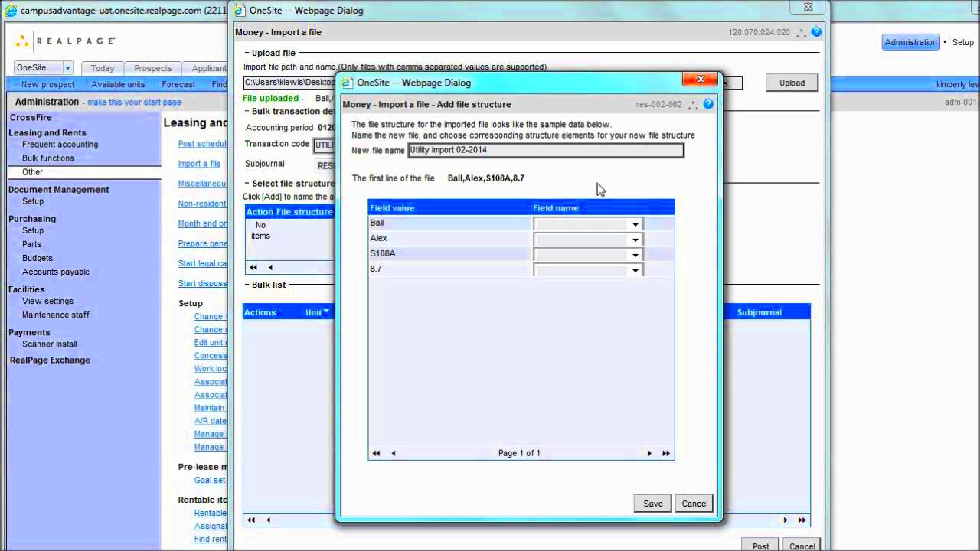Go to first page in Field value grid
Image resolution: width=980 pixels, height=551 pixels.
coord(376,453)
